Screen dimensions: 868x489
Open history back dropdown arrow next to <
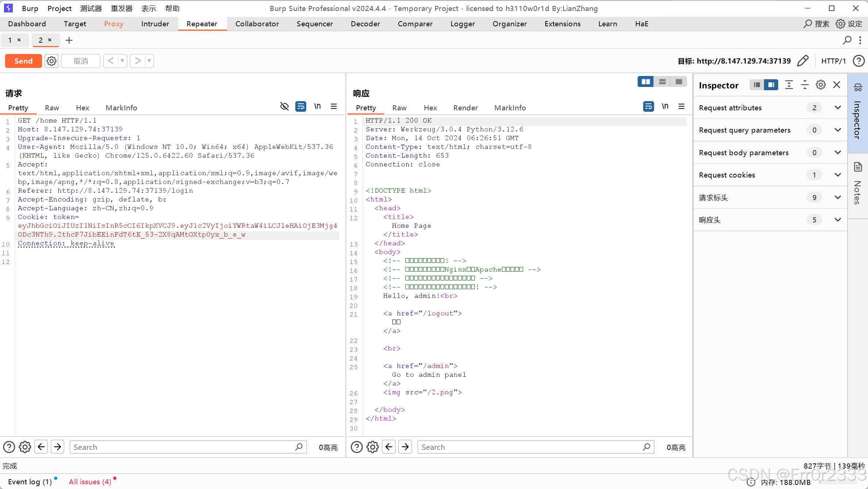coord(122,61)
